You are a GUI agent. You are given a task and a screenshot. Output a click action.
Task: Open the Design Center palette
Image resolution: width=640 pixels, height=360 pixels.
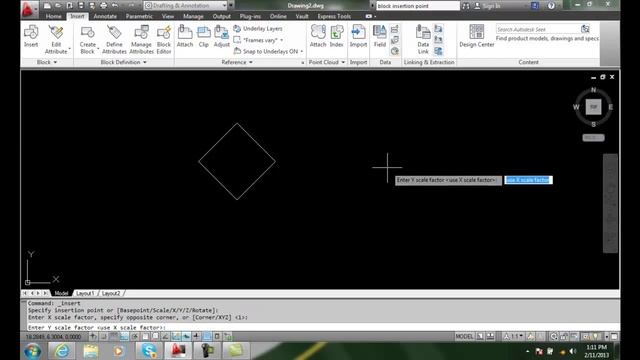point(476,37)
